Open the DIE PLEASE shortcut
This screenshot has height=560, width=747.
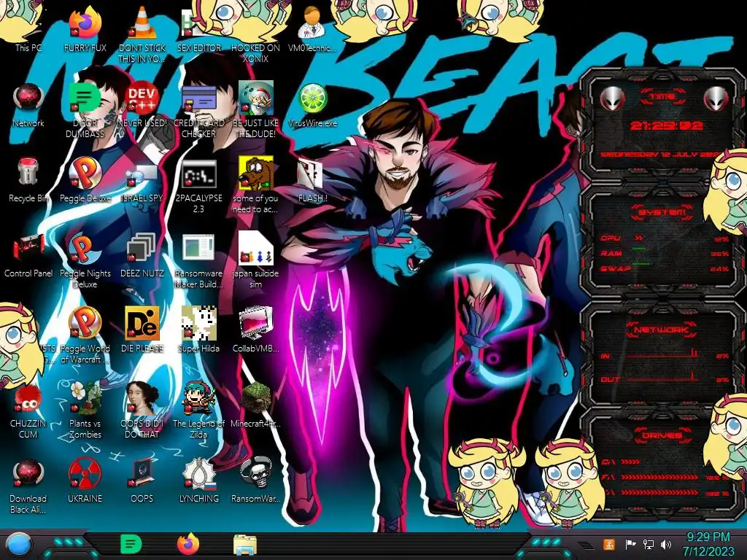click(142, 330)
